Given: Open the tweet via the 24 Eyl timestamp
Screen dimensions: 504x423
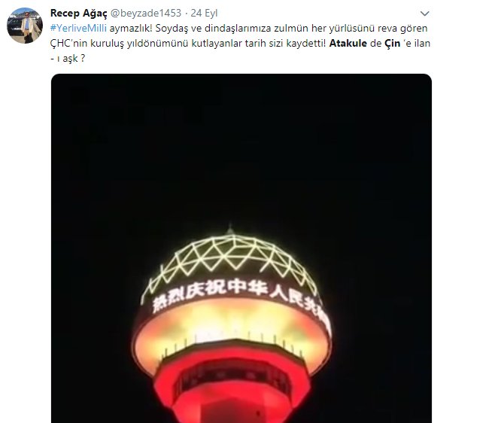Looking at the screenshot, I should coord(204,14).
